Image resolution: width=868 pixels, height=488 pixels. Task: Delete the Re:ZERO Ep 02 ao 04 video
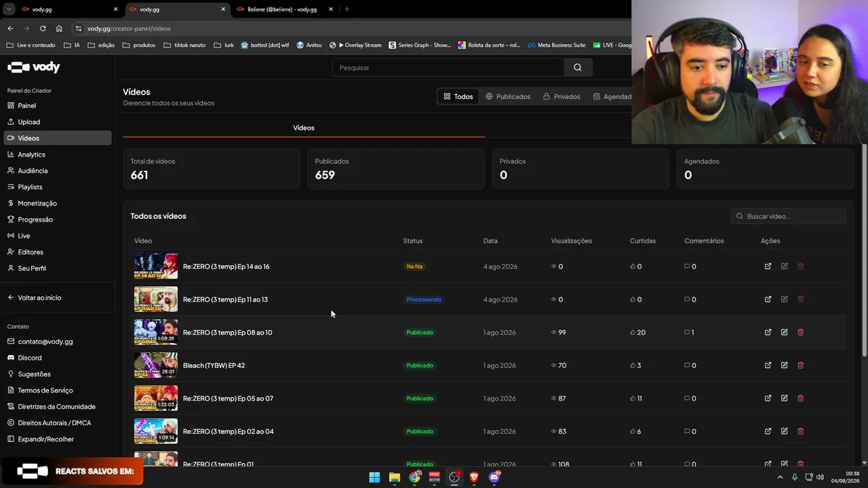[x=800, y=431]
